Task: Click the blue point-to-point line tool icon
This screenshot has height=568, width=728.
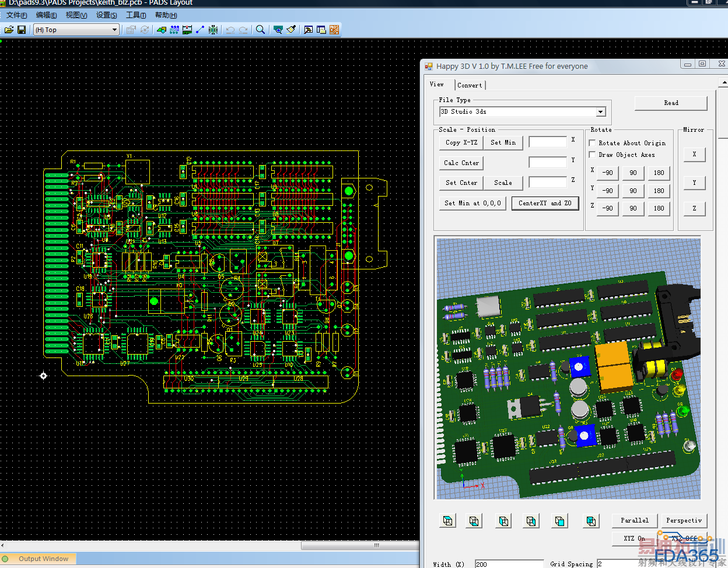Action: pyautogui.click(x=200, y=30)
